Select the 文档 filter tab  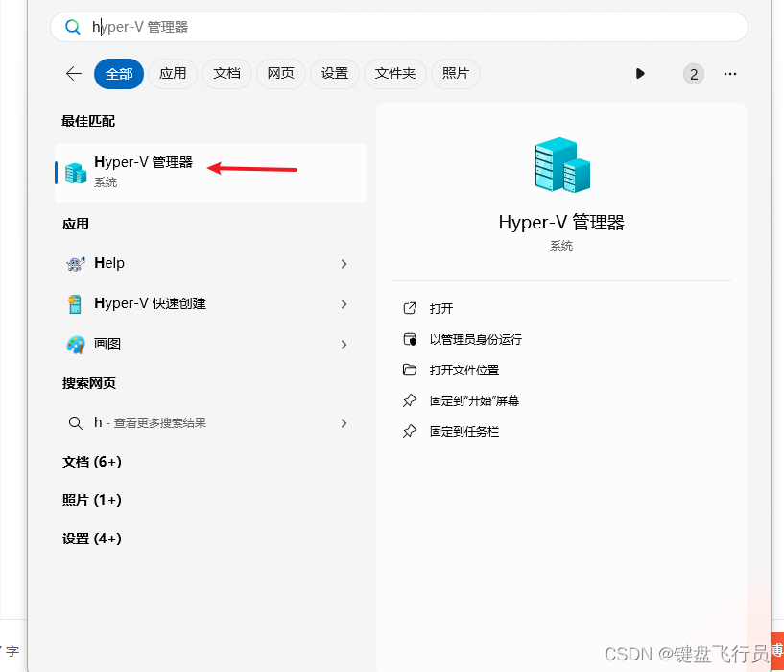point(226,74)
